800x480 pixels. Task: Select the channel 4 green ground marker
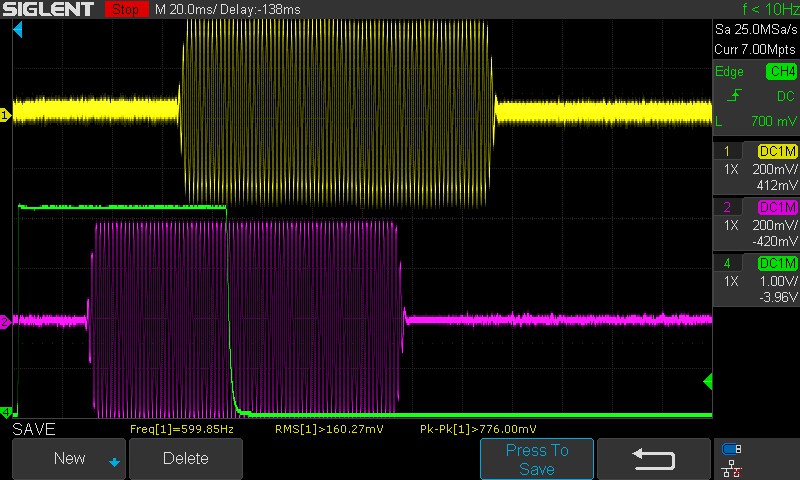pos(6,411)
